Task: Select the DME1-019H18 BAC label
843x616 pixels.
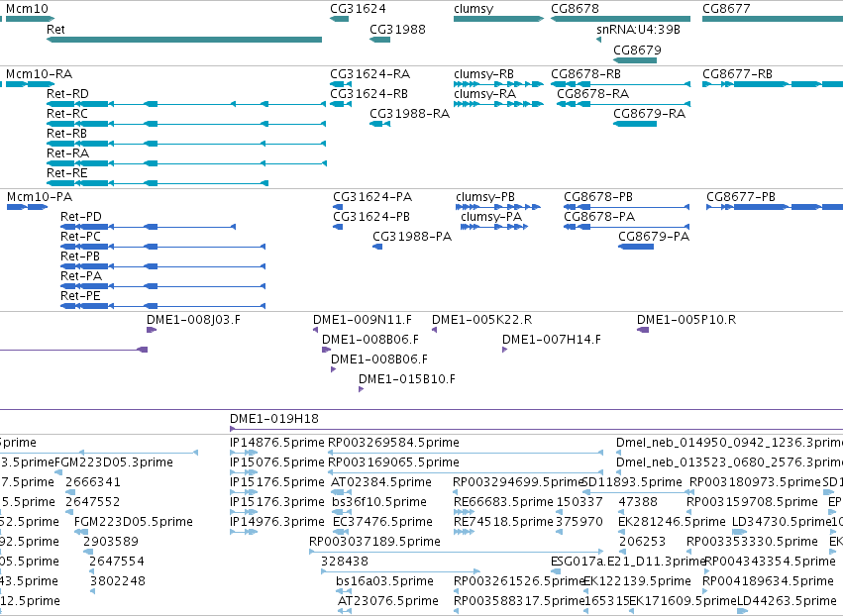Action: [x=274, y=419]
